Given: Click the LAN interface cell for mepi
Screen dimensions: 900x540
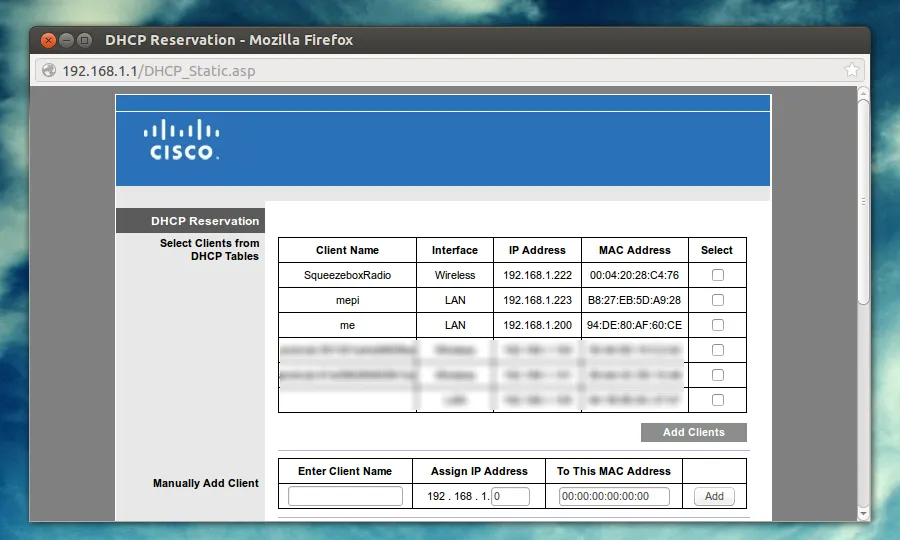Looking at the screenshot, I should [455, 300].
